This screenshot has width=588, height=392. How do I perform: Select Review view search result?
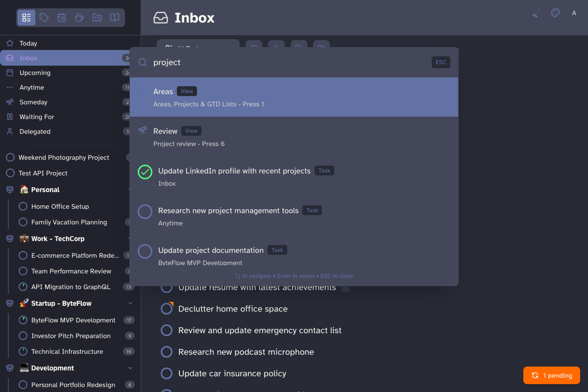294,137
